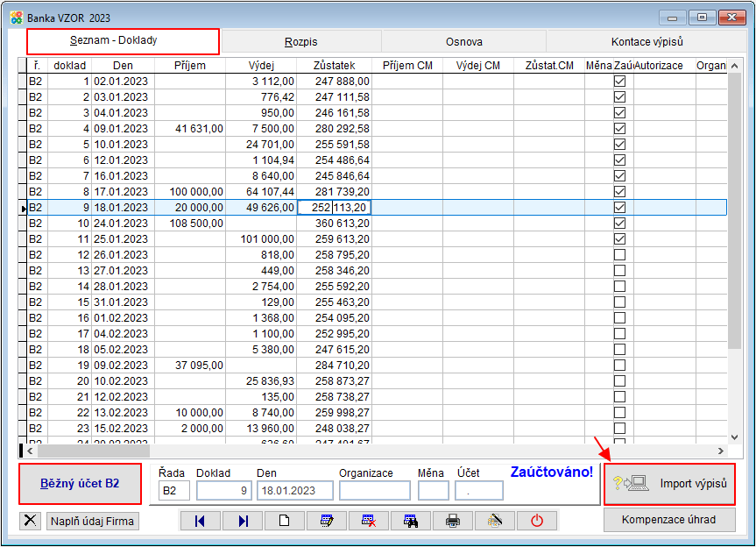Check the Zaú checkbox for document 23 dated 15.02.2023
Viewport: 756px width, 547px height.
619,429
